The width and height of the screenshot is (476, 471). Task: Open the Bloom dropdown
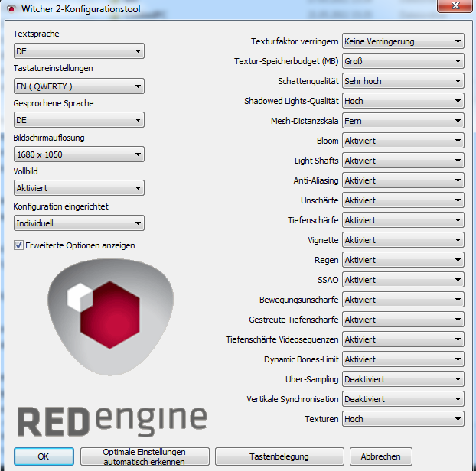[403, 141]
